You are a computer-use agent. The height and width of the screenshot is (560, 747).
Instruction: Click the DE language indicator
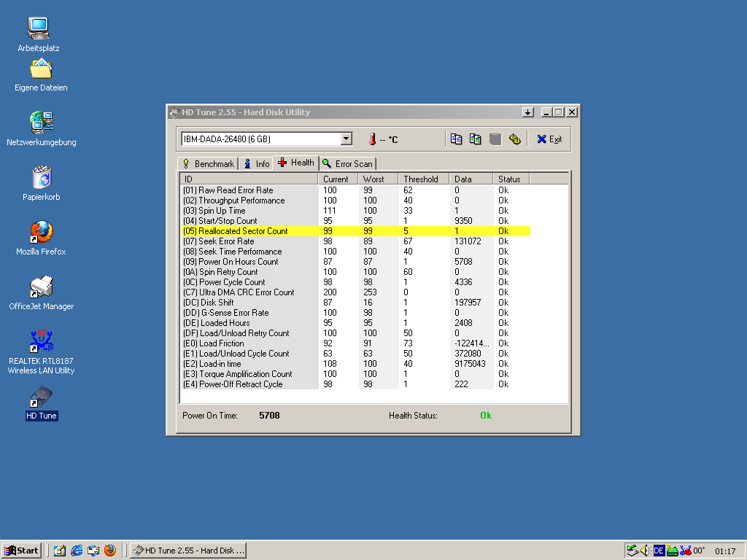pos(659,551)
